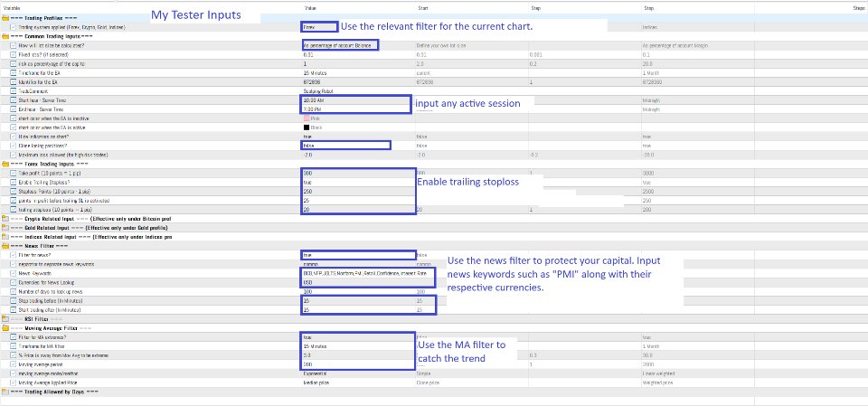
Task: Open the trading system value set to Forex
Action: 319,27
